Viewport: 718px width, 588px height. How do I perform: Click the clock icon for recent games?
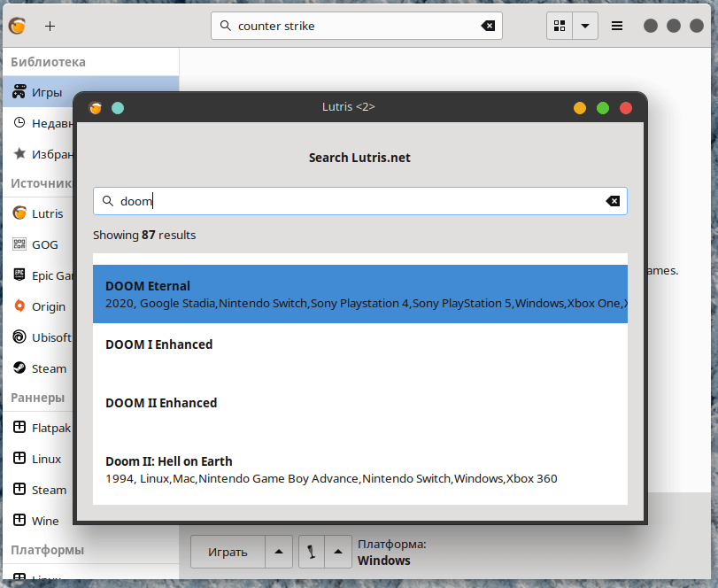pyautogui.click(x=19, y=123)
